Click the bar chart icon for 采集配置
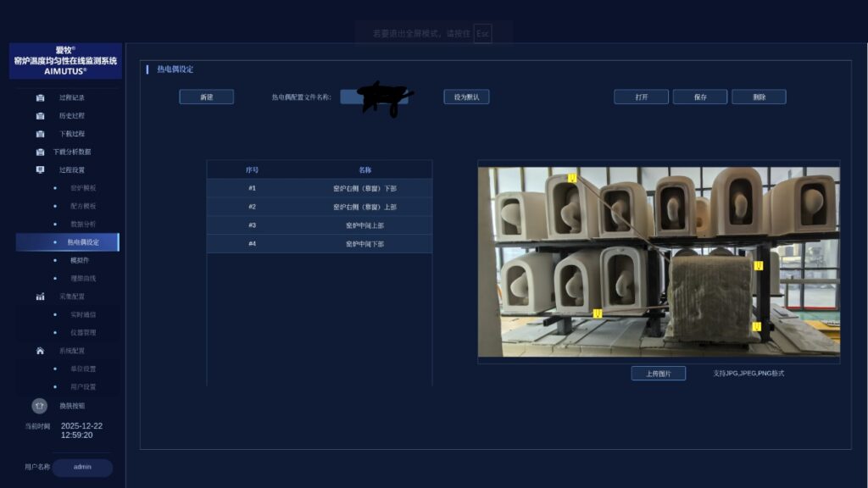Screen dimensions: 868x488 click(x=40, y=297)
